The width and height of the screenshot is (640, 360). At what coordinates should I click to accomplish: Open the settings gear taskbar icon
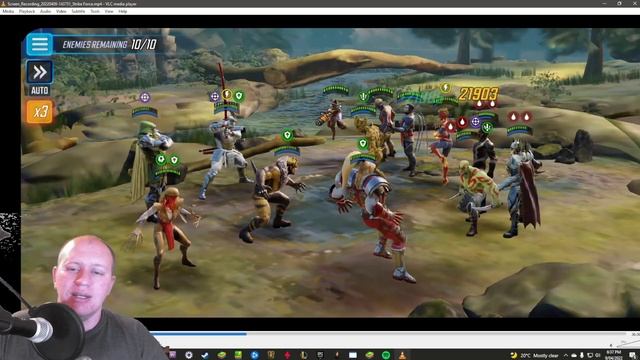[189, 355]
